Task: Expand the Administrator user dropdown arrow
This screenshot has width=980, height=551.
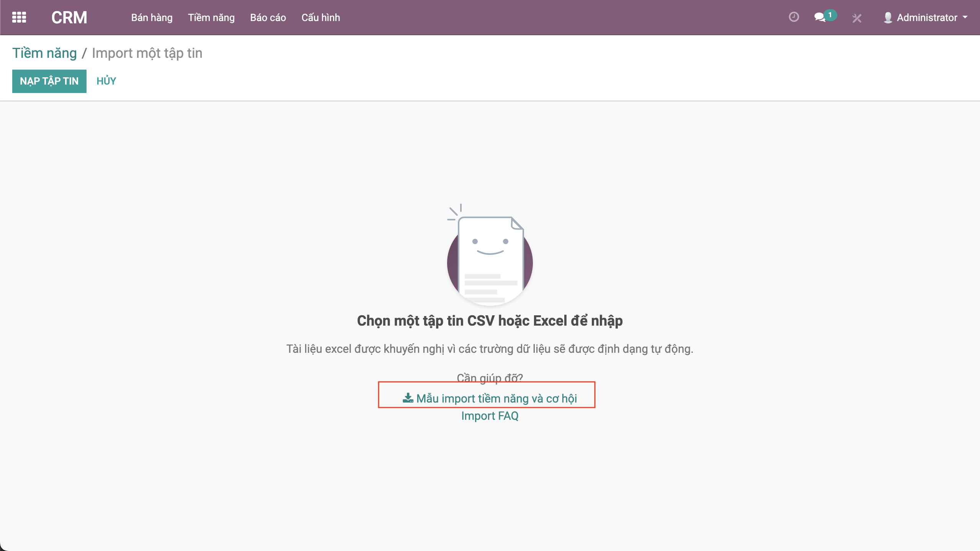Action: [x=965, y=17]
